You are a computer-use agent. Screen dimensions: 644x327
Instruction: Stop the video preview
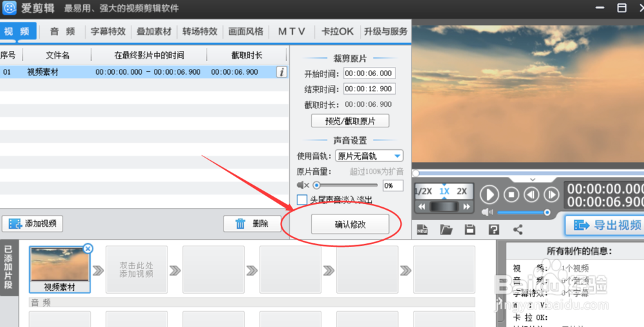point(511,194)
